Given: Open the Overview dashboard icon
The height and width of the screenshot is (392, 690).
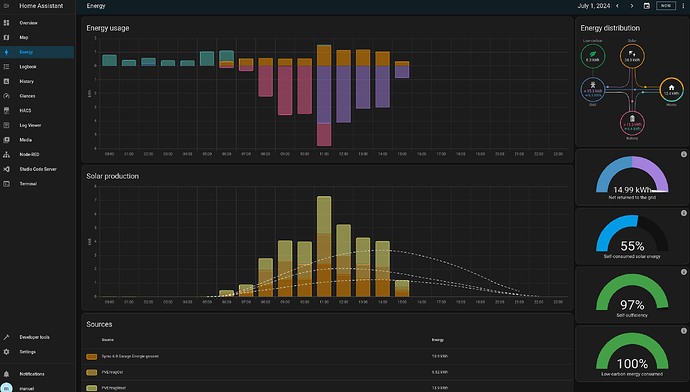Looking at the screenshot, I should click(x=6, y=22).
